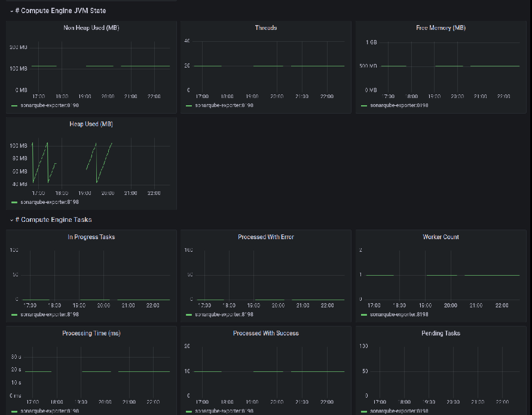Toggle sonarqube-exporter label in Worker Count legend
532x415 pixels.
[x=399, y=315]
